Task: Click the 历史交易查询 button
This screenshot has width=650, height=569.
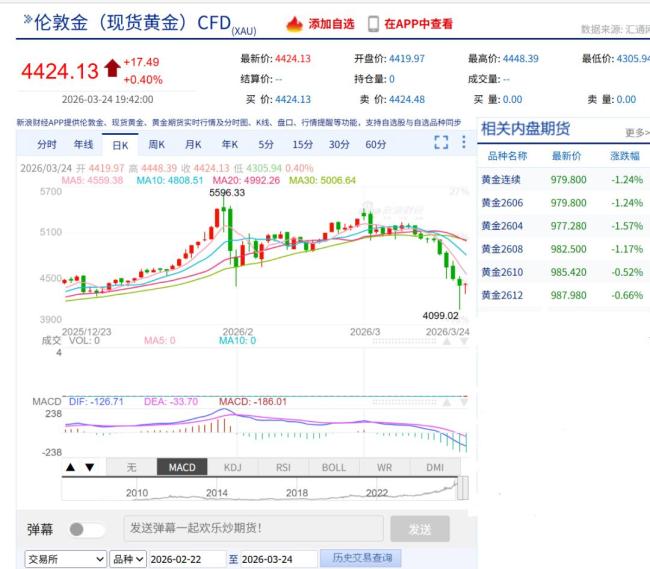Action: click(x=362, y=558)
